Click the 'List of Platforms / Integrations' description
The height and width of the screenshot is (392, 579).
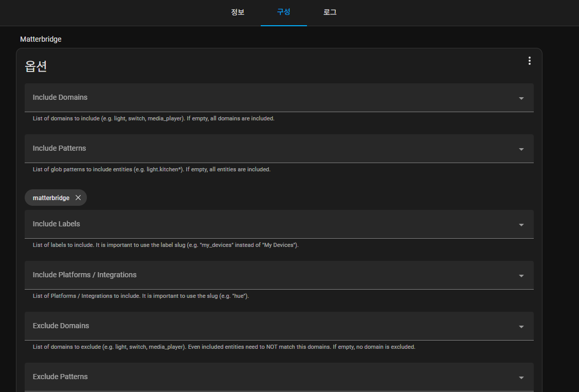(x=141, y=296)
